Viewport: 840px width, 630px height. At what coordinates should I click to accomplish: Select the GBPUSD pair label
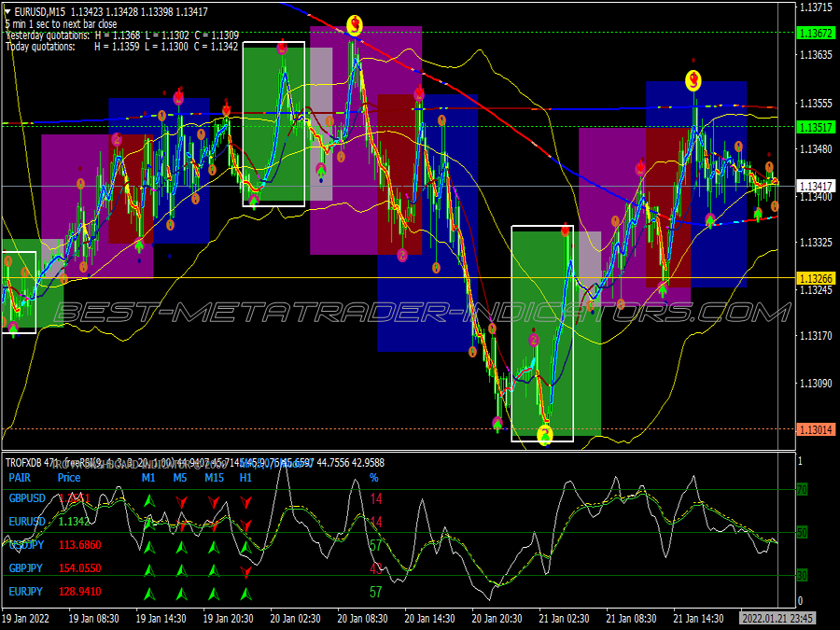pyautogui.click(x=27, y=498)
